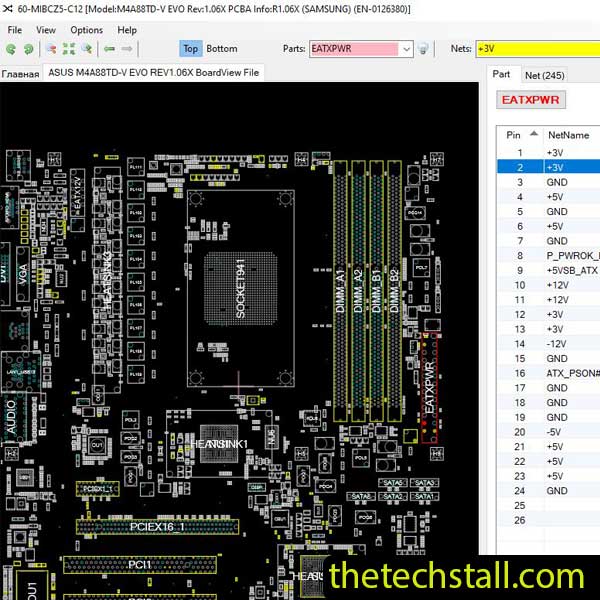Image resolution: width=600 pixels, height=600 pixels.
Task: Toggle the Top side view
Action: pos(191,49)
